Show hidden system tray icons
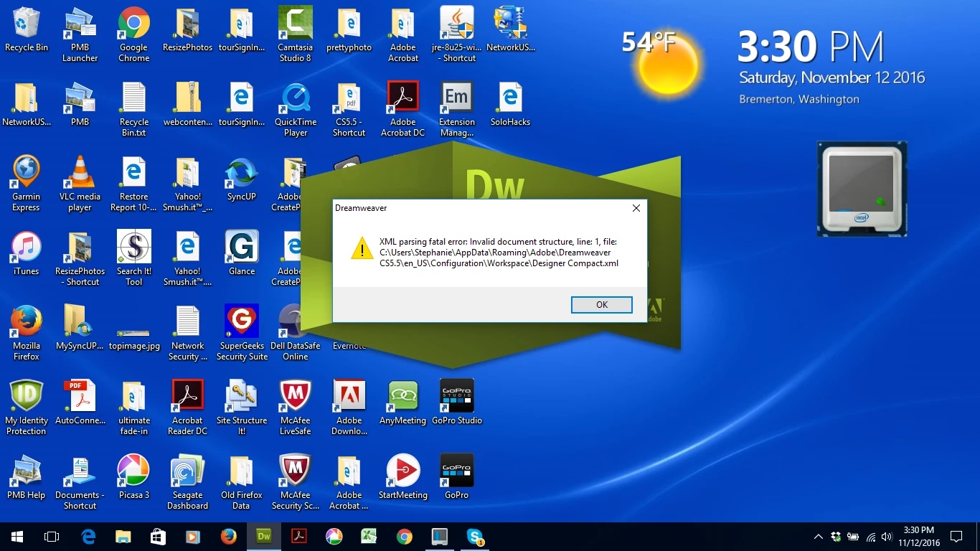980x551 pixels. point(818,537)
